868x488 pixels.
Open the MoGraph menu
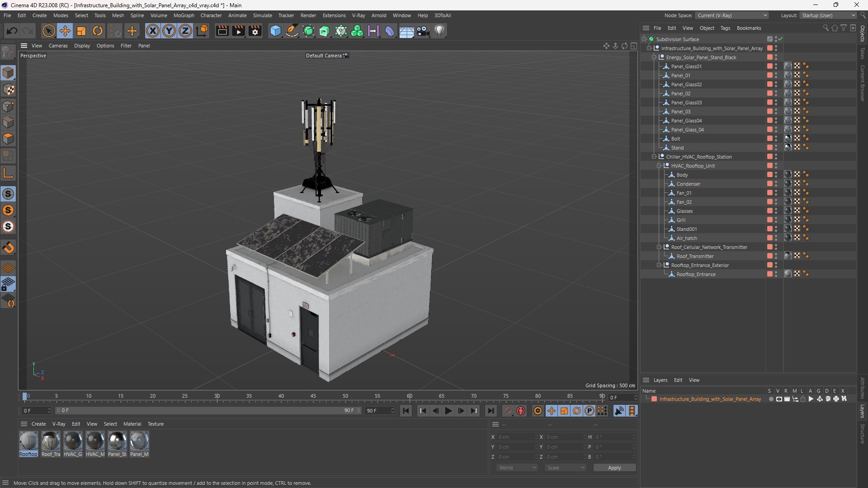(184, 15)
